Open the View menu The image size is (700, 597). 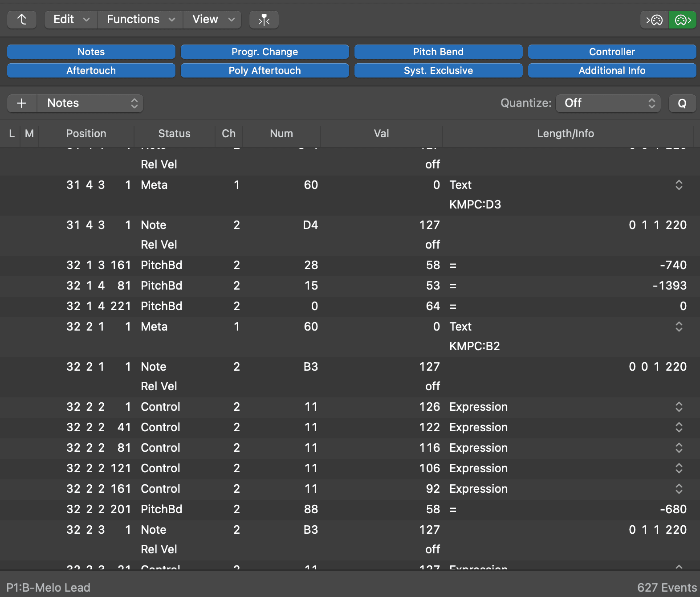212,20
